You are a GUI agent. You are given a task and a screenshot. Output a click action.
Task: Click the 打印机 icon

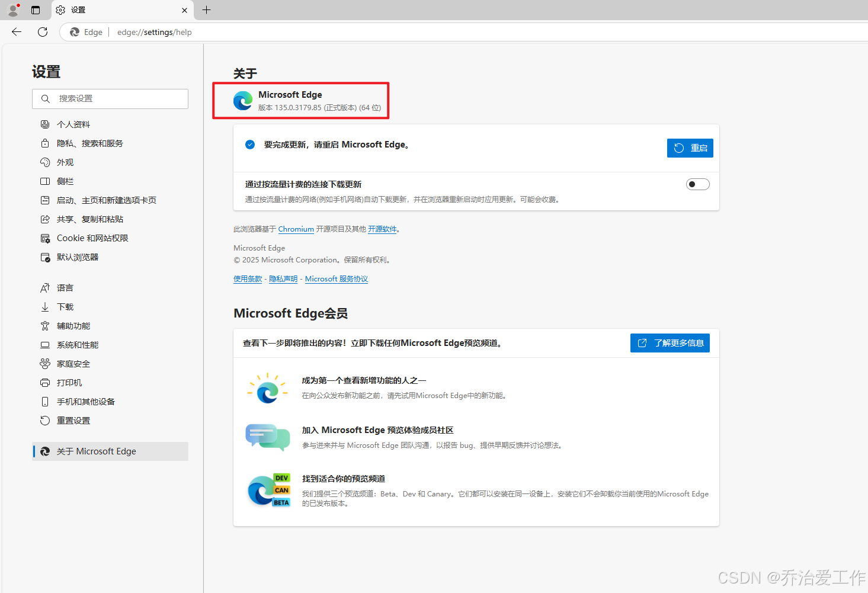[x=45, y=383]
